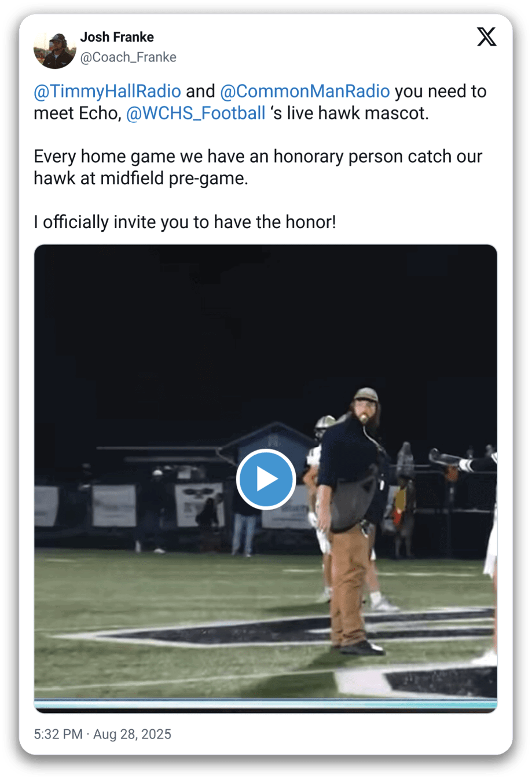This screenshot has width=532, height=779.
Task: Open the @Coach_Franke handle link
Action: (128, 57)
